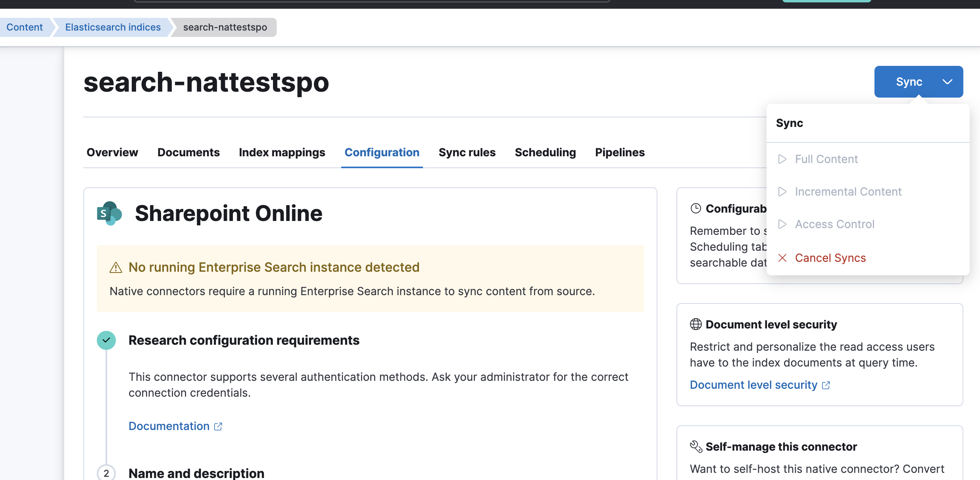This screenshot has height=480, width=980.
Task: Click the Sync popover heading
Action: click(x=790, y=123)
